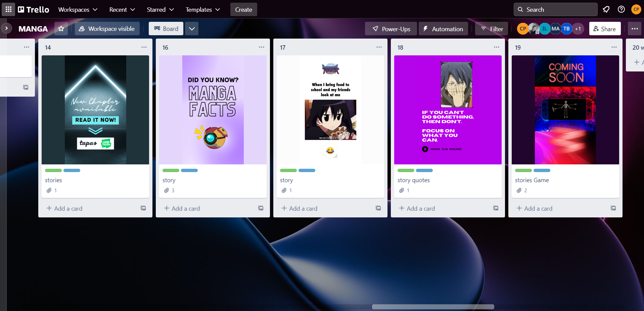Click green label on stories Game card
Viewport: 644px width, 311px height.
(x=523, y=170)
